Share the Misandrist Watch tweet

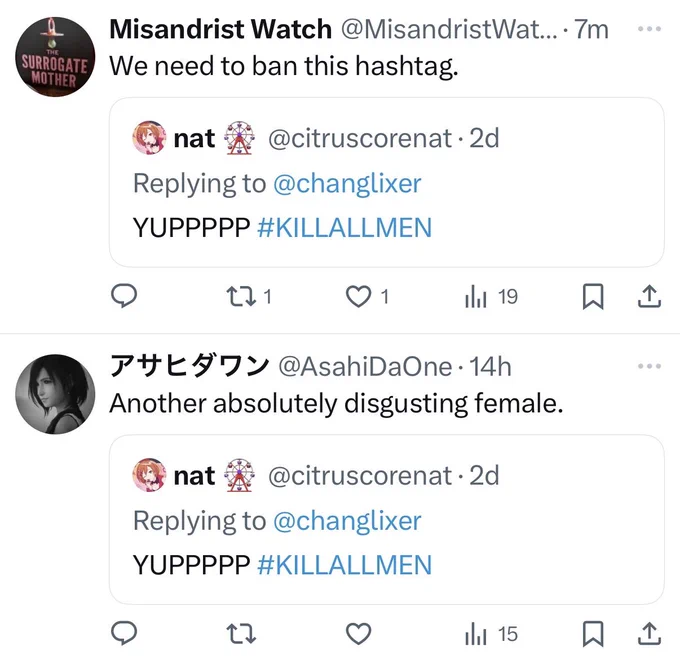coord(649,296)
